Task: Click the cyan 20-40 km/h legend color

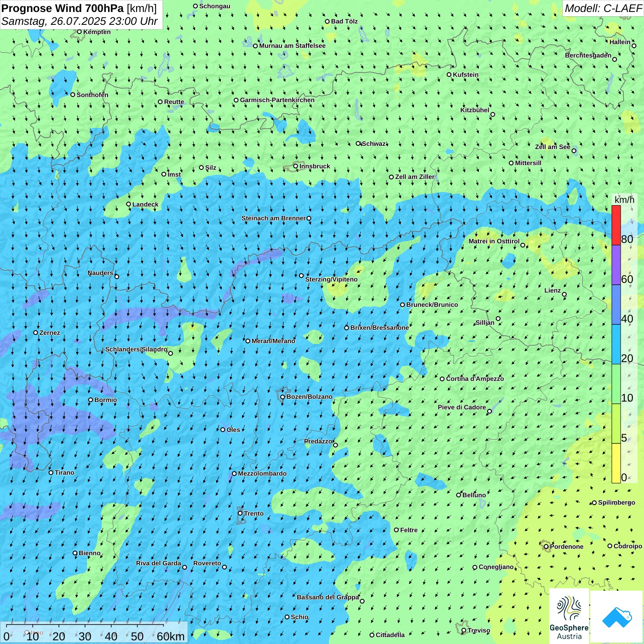Action: (616, 344)
